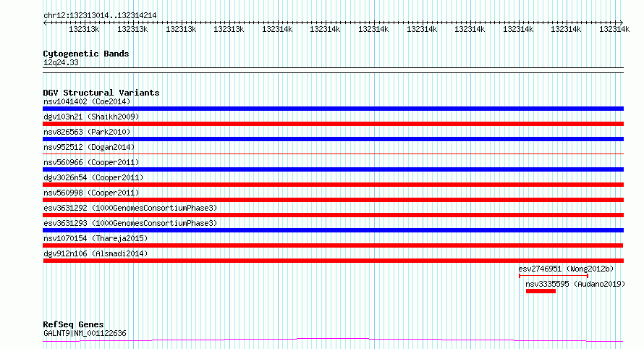Click the thin red line under nsv952512
Viewport: 644px width, 349px height.
tap(333, 154)
